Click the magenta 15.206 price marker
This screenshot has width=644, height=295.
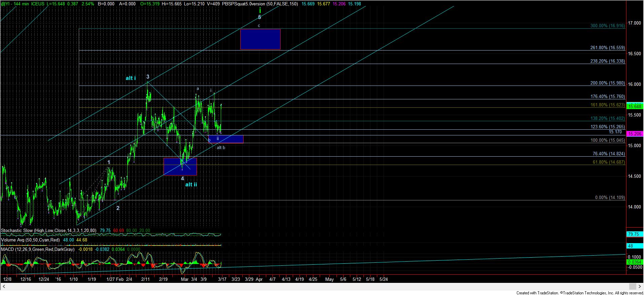(x=635, y=134)
